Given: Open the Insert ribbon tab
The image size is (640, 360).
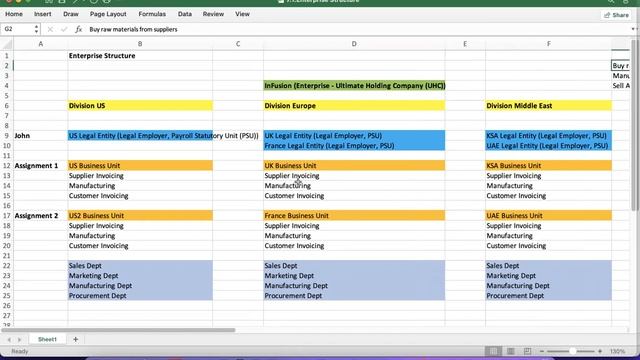Looking at the screenshot, I should pos(42,14).
